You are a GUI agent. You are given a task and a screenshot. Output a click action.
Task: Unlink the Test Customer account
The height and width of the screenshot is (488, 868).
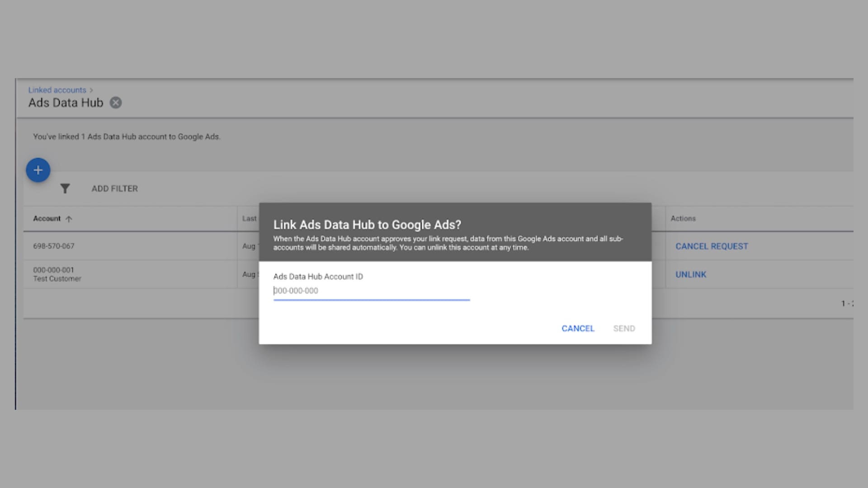tap(691, 274)
